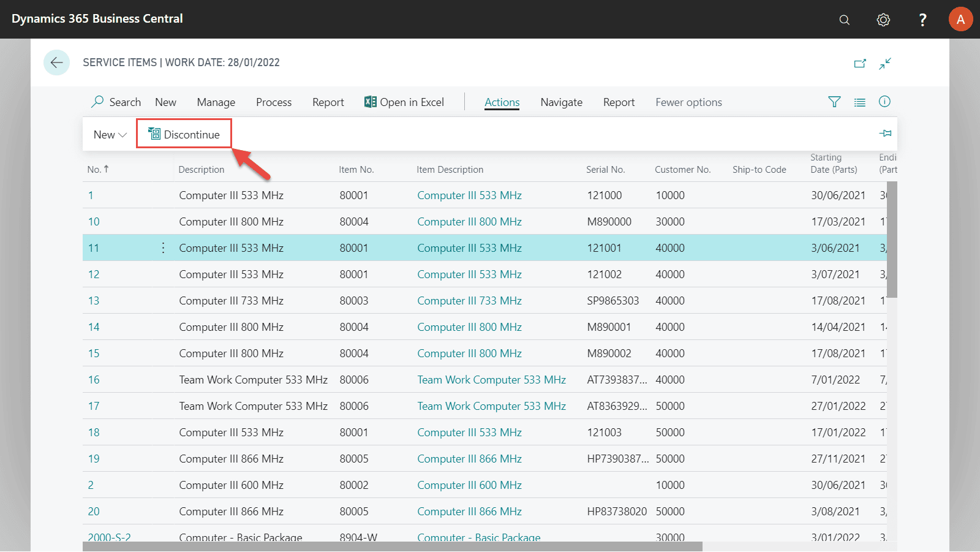Click customer no. in row 14
This screenshot has width=980, height=552.
pos(670,327)
